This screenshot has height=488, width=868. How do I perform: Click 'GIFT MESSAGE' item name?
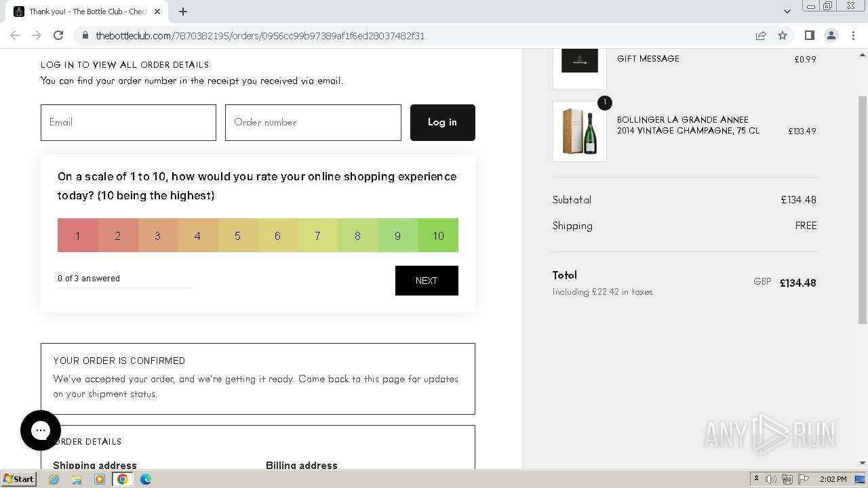648,59
